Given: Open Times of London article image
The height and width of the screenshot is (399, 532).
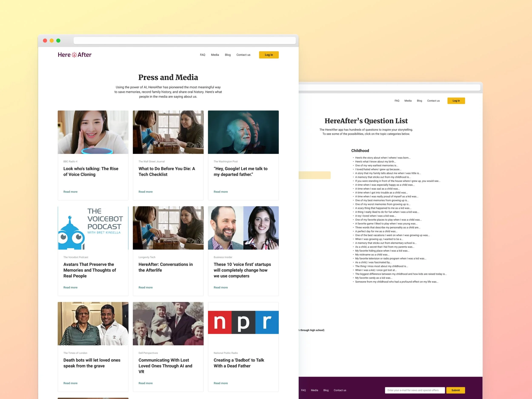Looking at the screenshot, I should point(93,323).
